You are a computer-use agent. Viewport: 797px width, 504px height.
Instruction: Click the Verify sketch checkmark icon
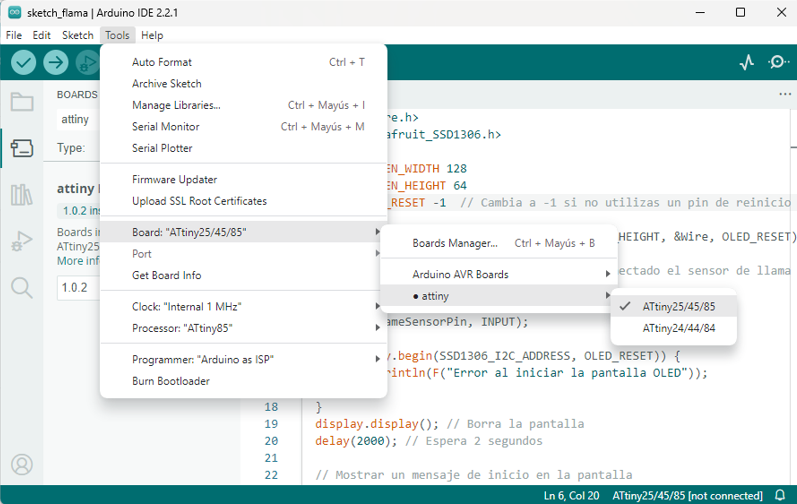[24, 62]
